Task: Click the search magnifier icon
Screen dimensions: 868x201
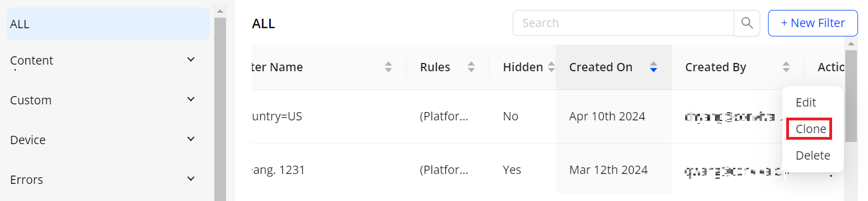Action: [x=747, y=23]
